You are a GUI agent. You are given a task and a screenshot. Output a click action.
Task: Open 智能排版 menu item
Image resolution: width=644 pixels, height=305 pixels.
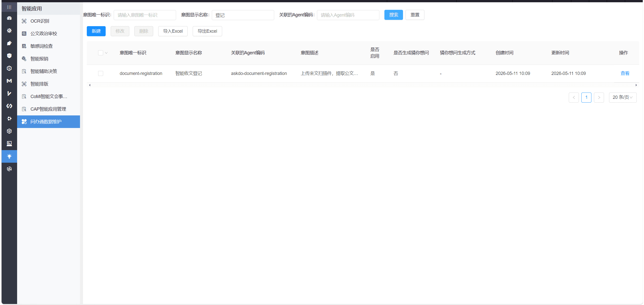pos(49,84)
